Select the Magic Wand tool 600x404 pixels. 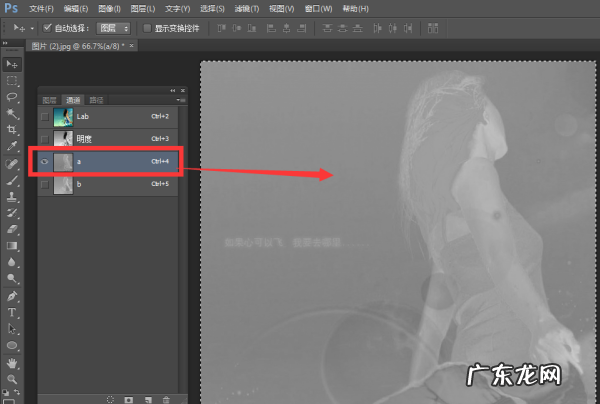[x=12, y=114]
